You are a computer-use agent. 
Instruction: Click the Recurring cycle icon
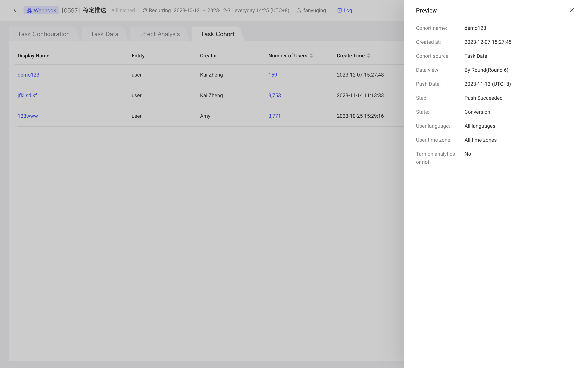pyautogui.click(x=145, y=10)
